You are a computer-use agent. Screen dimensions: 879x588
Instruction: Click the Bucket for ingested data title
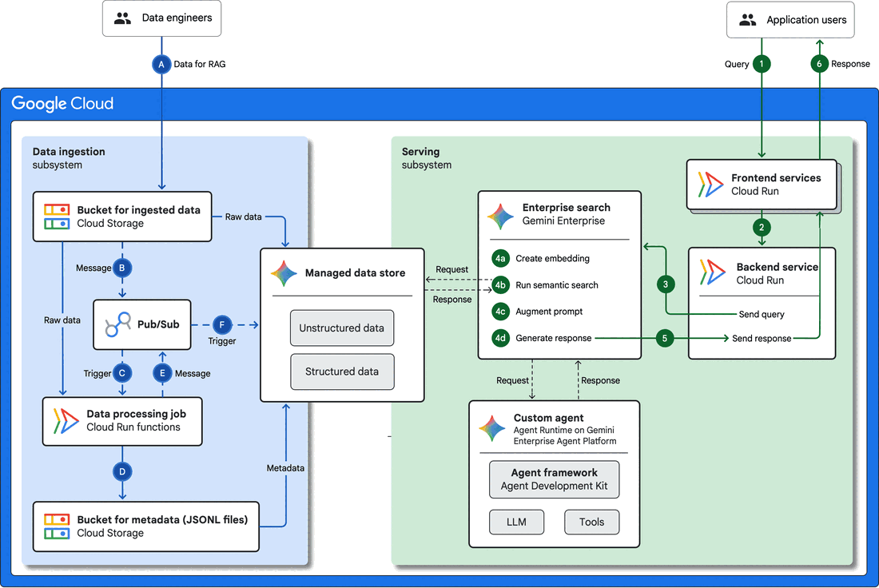click(138, 209)
